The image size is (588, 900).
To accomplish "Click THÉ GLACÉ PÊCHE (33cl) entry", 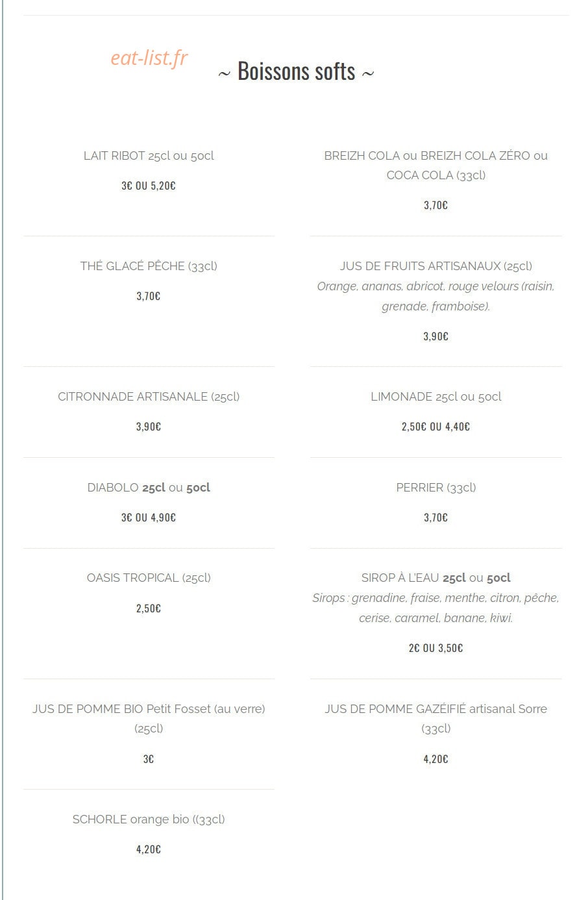I will pyautogui.click(x=149, y=266).
